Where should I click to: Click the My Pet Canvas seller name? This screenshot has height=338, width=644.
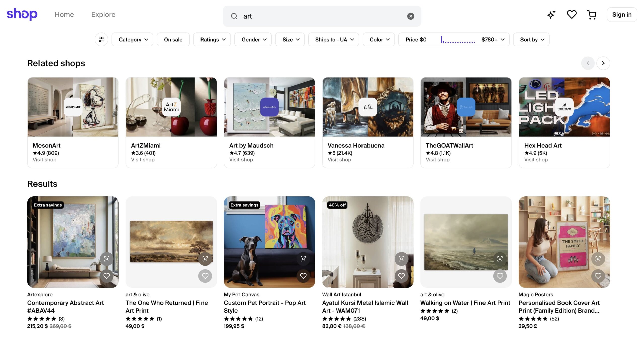[x=241, y=295]
